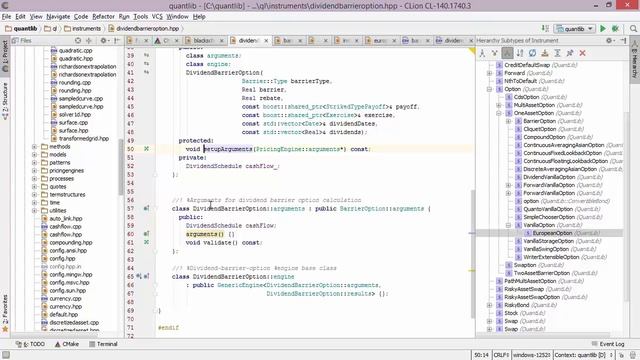Open the Terminal tool window
This screenshot has height=360, width=640.
point(103,344)
